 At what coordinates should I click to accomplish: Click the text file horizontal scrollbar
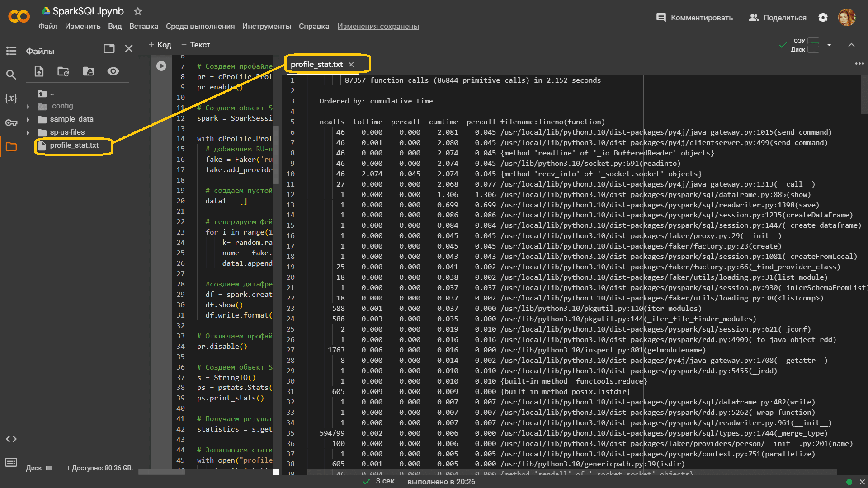coord(572,472)
